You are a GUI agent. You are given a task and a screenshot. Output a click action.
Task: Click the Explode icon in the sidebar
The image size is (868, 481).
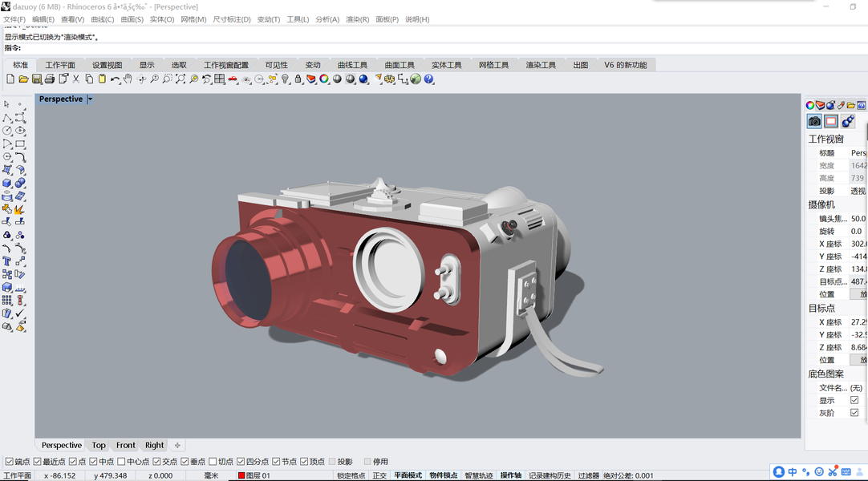[20, 209]
